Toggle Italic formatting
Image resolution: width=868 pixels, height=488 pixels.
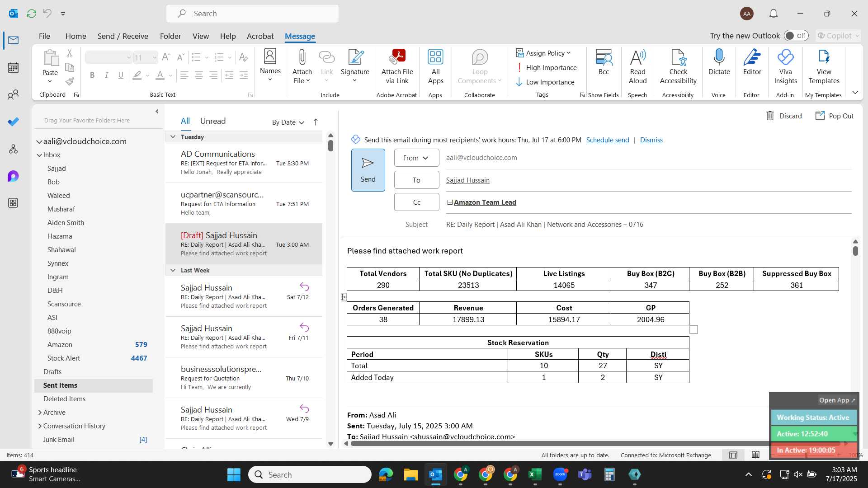pos(107,75)
